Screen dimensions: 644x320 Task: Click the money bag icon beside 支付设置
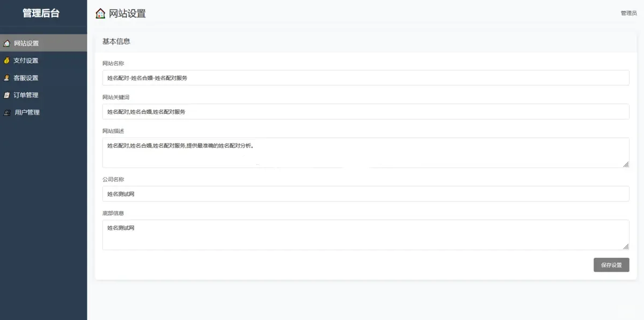click(x=7, y=61)
